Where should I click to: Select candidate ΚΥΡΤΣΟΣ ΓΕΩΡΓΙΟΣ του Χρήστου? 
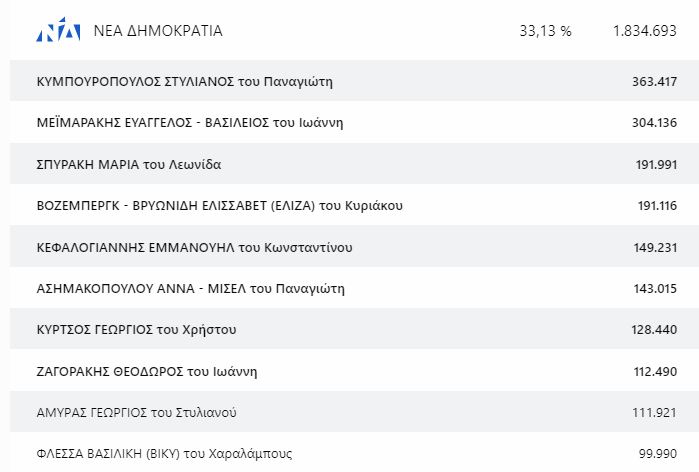click(136, 329)
